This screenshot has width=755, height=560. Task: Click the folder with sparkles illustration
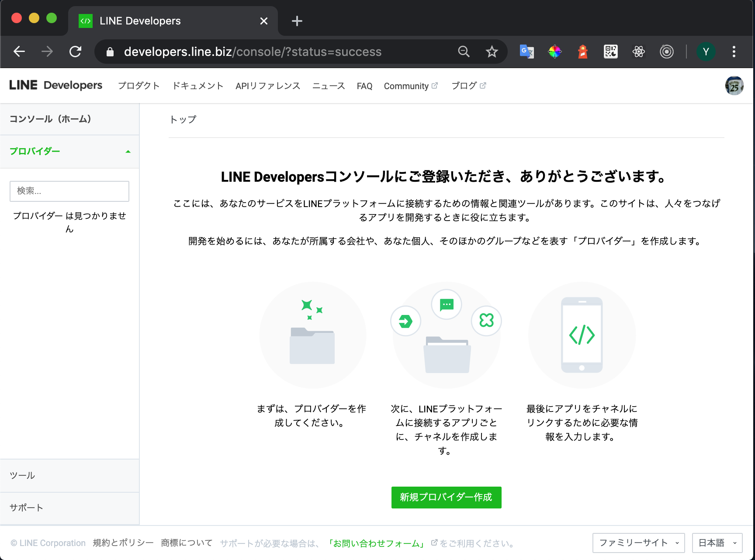click(313, 335)
